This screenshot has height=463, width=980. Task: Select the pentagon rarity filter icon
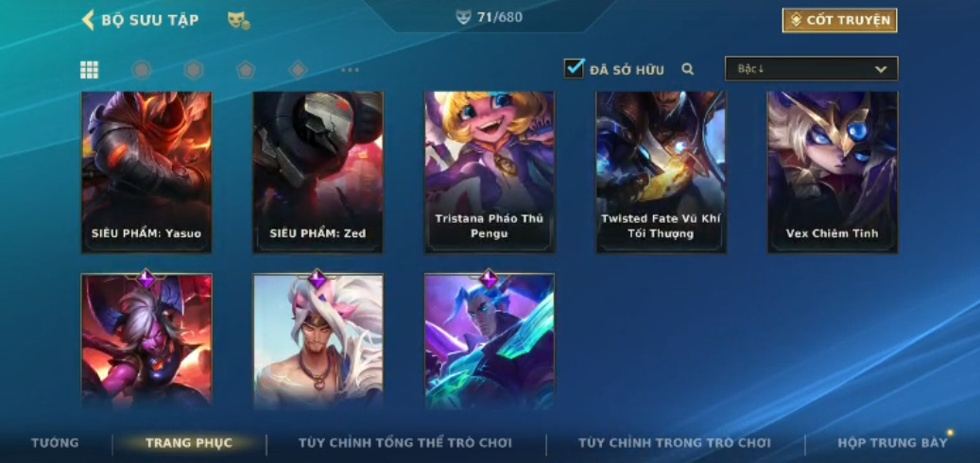[x=246, y=70]
